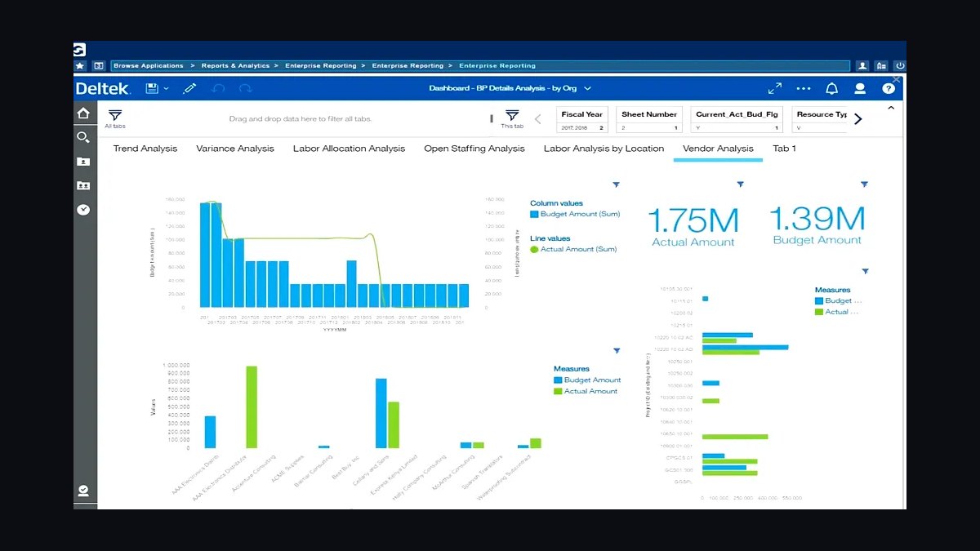Close the dashboard with the X button

pos(897,79)
